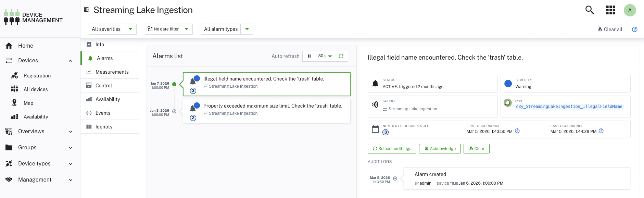Image resolution: width=644 pixels, height=198 pixels.
Task: Open the No date filter dropdown
Action: pos(168,29)
